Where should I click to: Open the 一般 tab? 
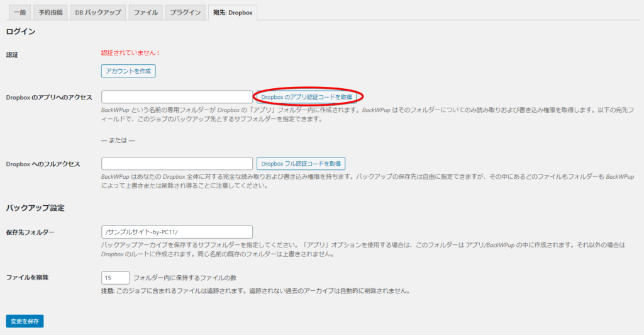pyautogui.click(x=19, y=13)
